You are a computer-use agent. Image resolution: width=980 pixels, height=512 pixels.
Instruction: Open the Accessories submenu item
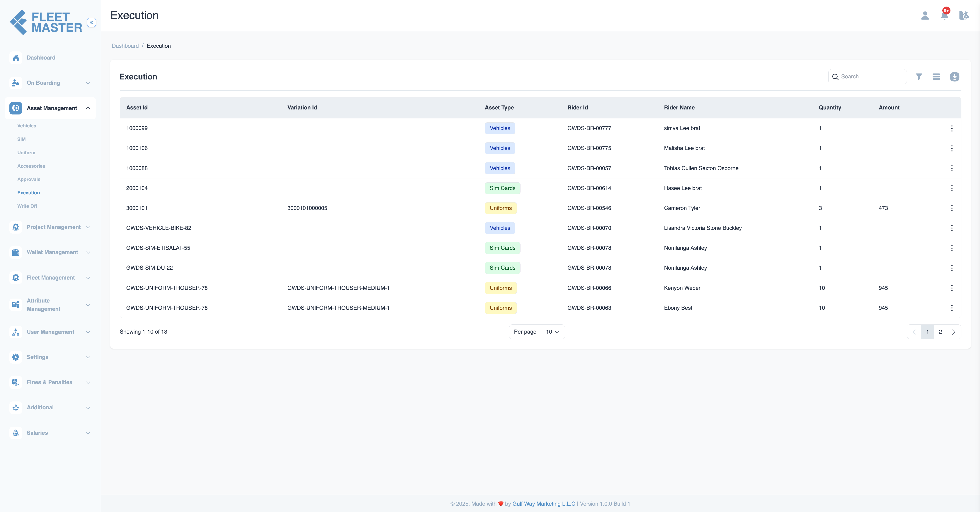point(31,166)
